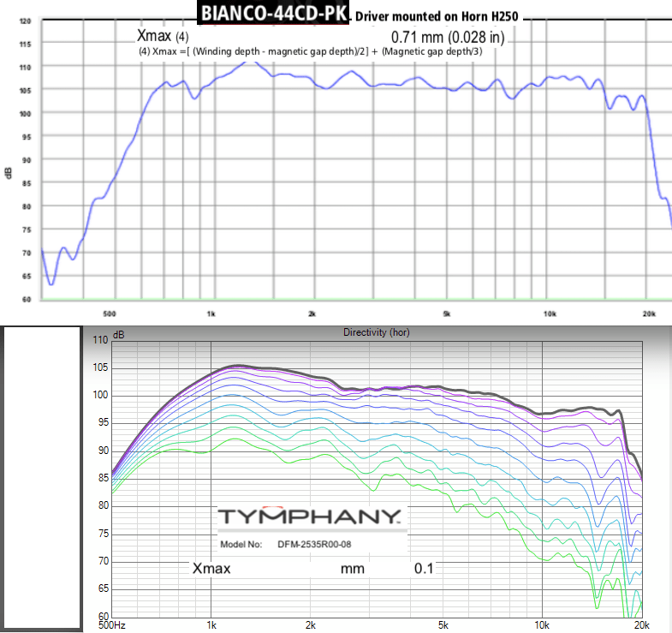Click the BIANCO-44CD-PK title label
Image resolution: width=672 pixels, height=633 pixels.
(273, 13)
